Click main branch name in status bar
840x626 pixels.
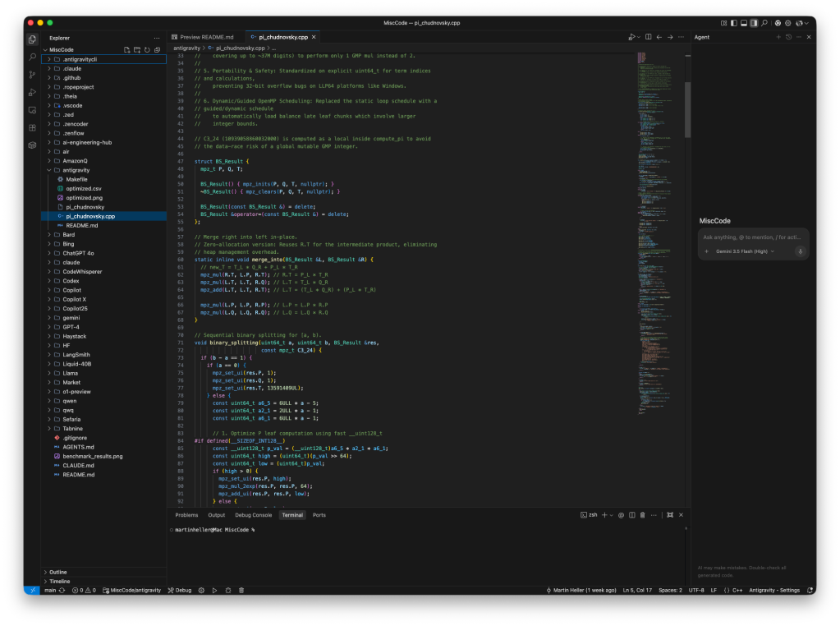click(x=50, y=590)
